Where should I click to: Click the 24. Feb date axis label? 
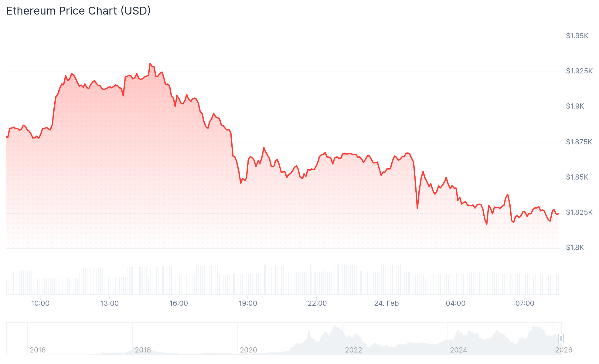386,303
